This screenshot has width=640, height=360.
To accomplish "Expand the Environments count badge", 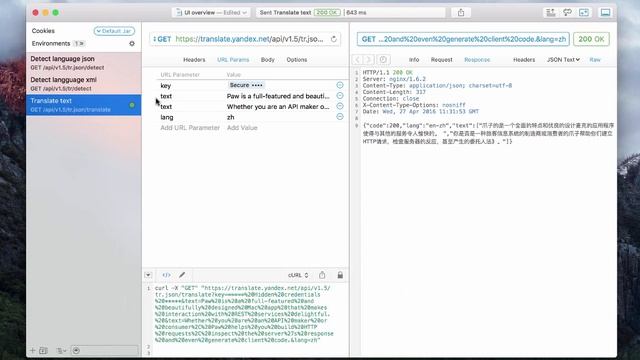I will coord(79,43).
